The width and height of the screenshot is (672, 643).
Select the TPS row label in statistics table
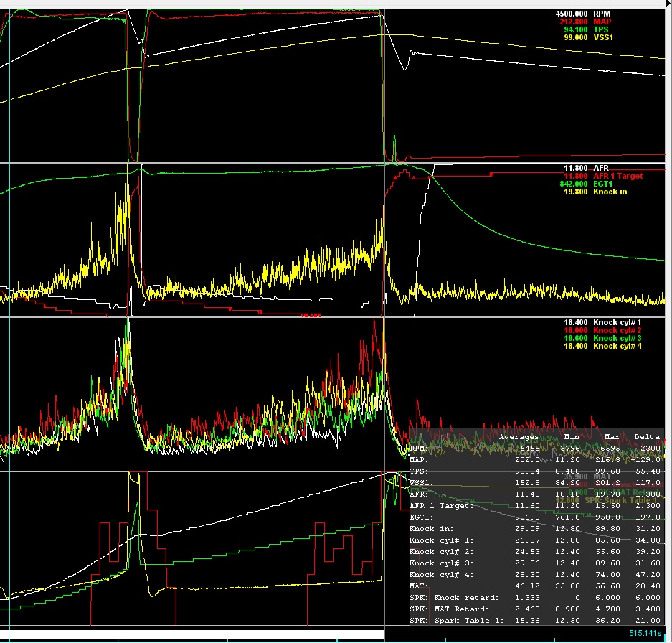(x=419, y=471)
